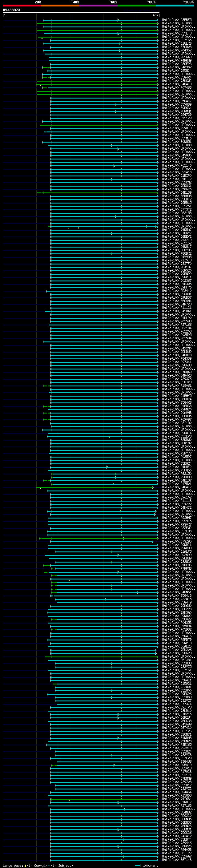Select the query name AV438973
This screenshot has width=197, height=868.
coord(11,10)
